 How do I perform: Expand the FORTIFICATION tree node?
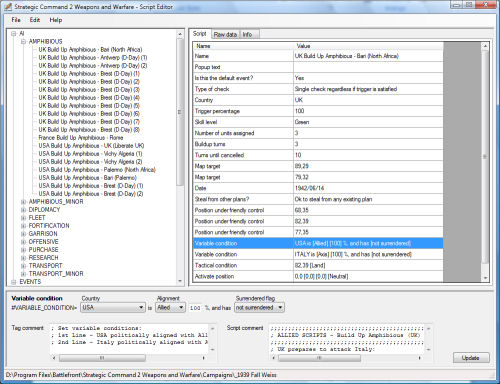click(23, 226)
